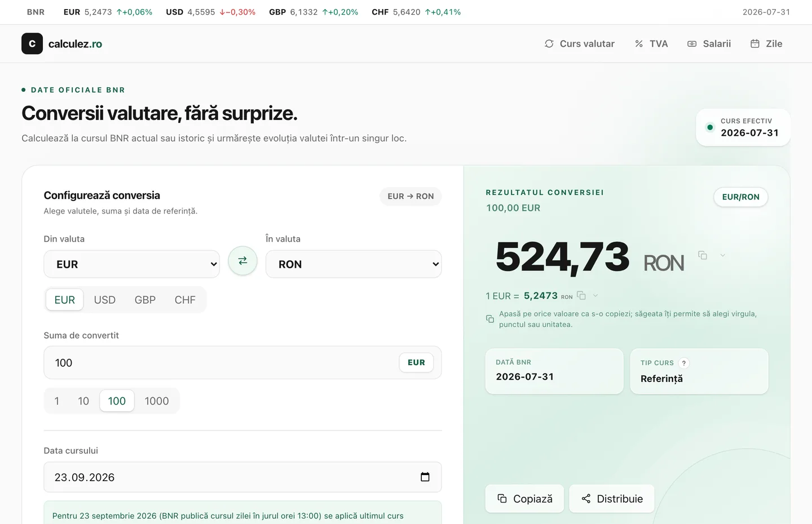The width and height of the screenshot is (812, 524).
Task: Select the GBP quick currency chip
Action: point(145,300)
